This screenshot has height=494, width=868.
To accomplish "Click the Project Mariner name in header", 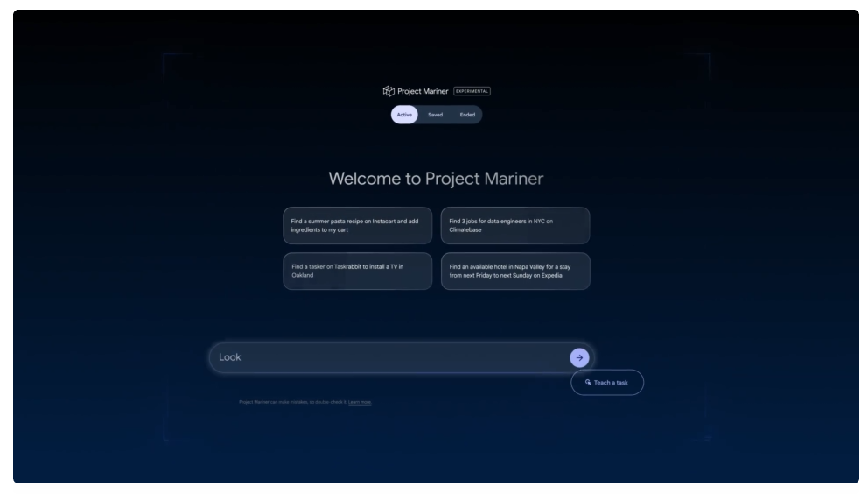I will pos(423,91).
